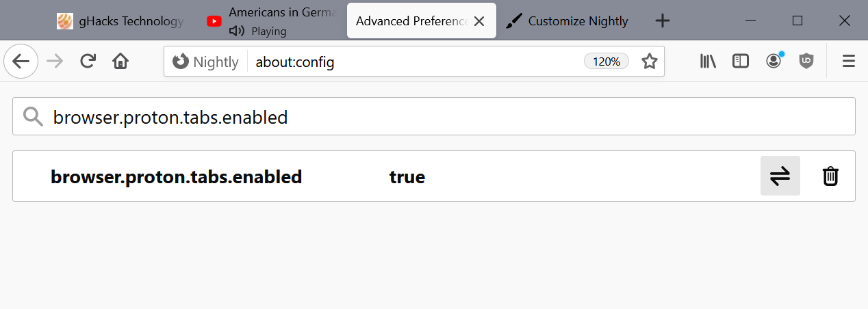Delete the browser.proton.tabs.enabled preference
The image size is (868, 309).
pos(830,176)
